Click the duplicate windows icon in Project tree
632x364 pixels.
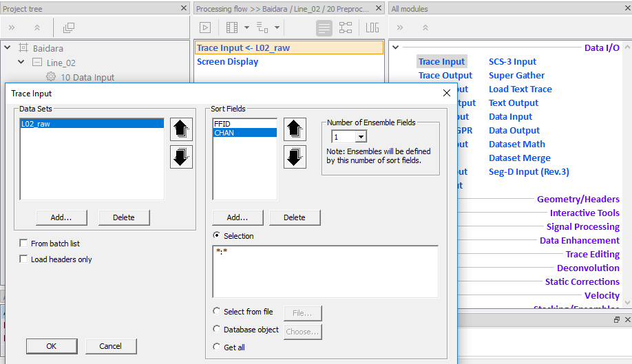(x=69, y=28)
